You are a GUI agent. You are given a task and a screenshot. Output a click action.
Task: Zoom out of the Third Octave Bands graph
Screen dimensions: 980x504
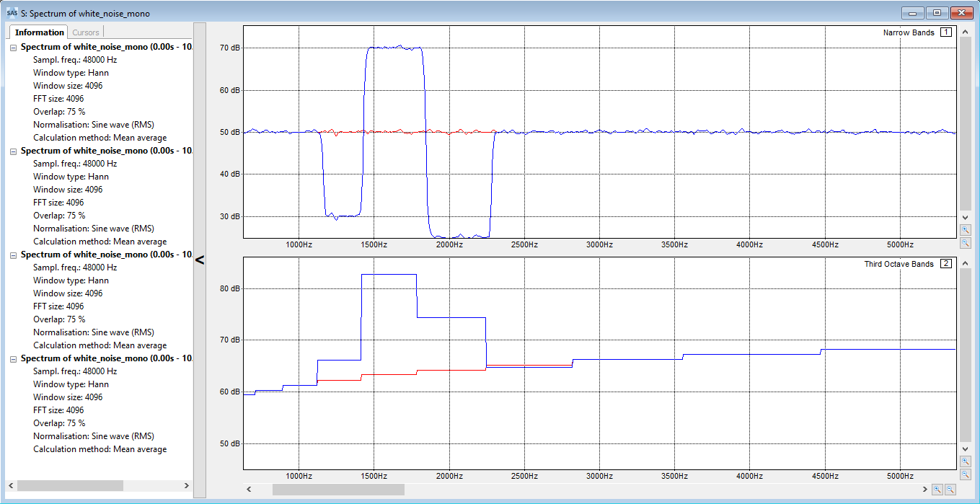tap(965, 474)
